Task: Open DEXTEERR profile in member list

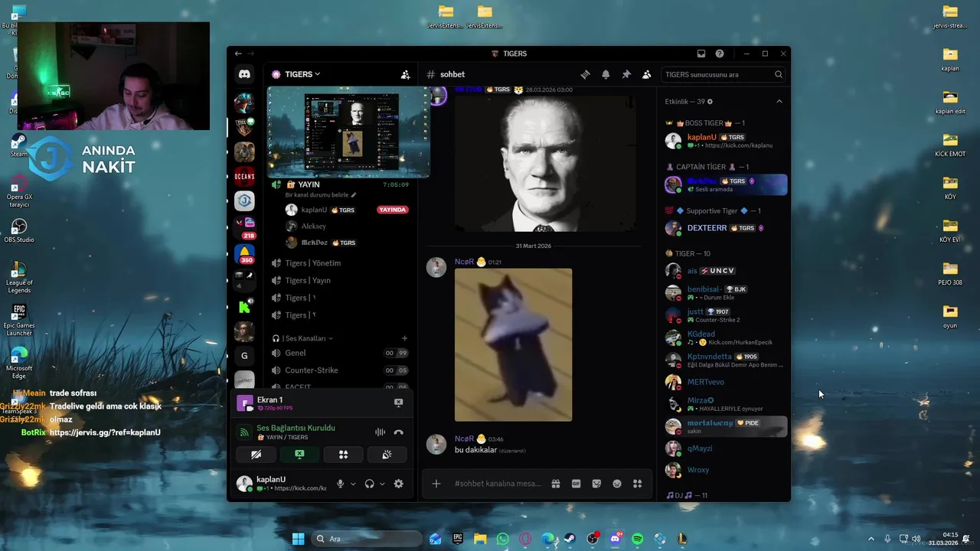Action: click(x=724, y=228)
